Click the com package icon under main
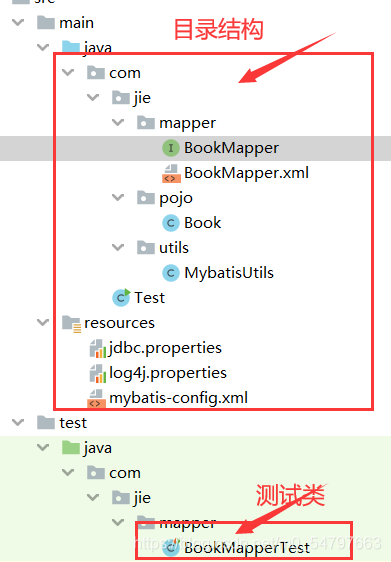The image size is (391, 562). tap(96, 72)
